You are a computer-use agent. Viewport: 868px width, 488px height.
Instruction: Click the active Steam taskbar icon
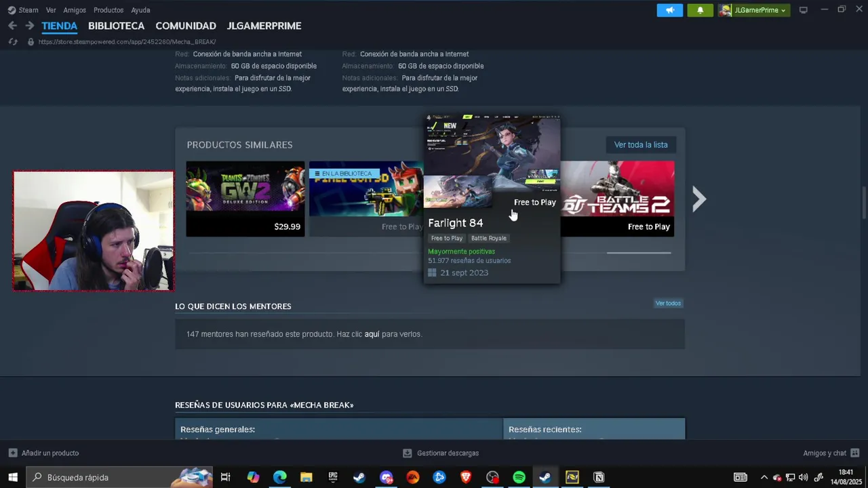click(545, 477)
